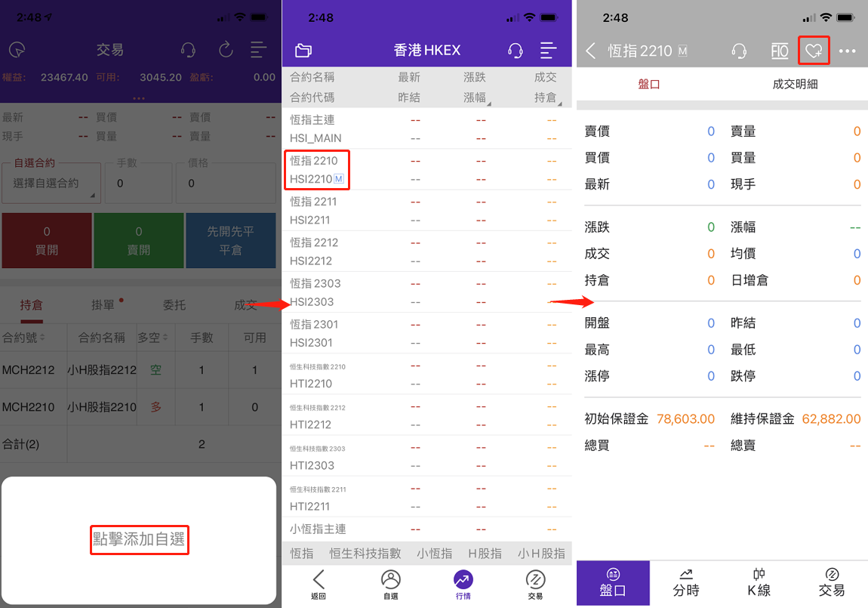Open customer service headset in HKEX header
Image resolution: width=868 pixels, height=608 pixels.
pos(515,51)
